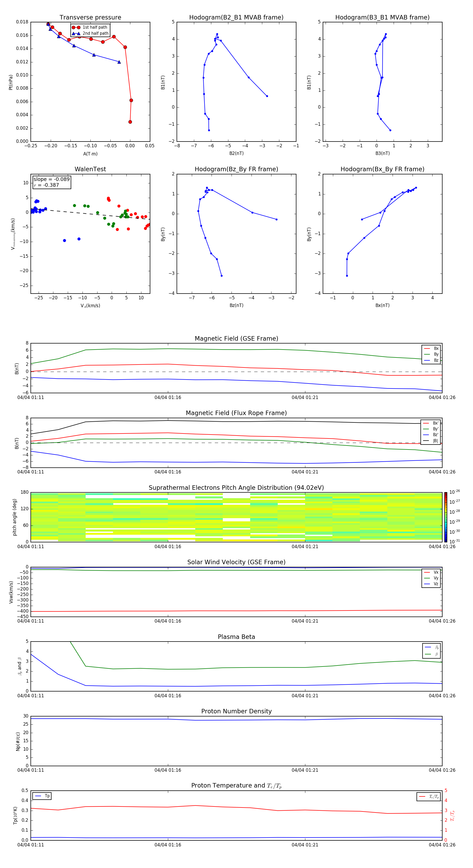Click the 'Proton Number Density' title
The width and height of the screenshot is (473, 868).
click(x=236, y=711)
